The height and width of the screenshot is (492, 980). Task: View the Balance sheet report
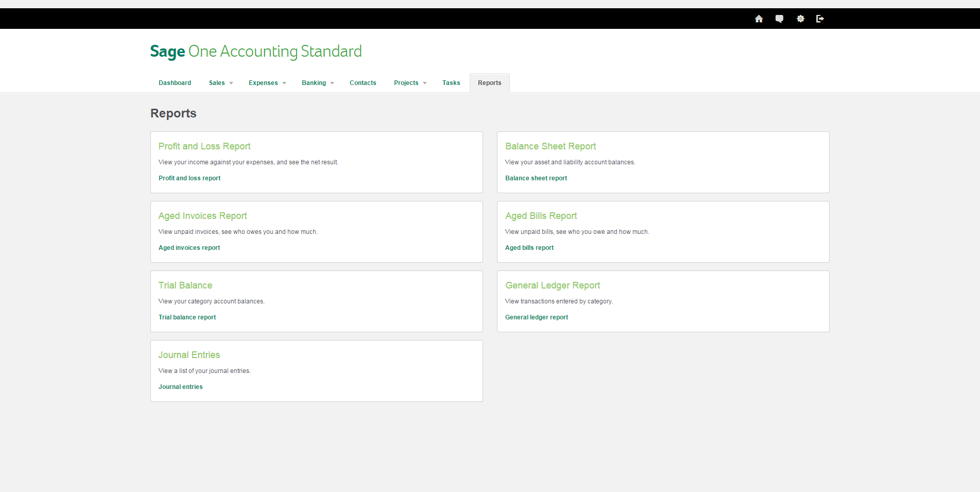point(536,178)
